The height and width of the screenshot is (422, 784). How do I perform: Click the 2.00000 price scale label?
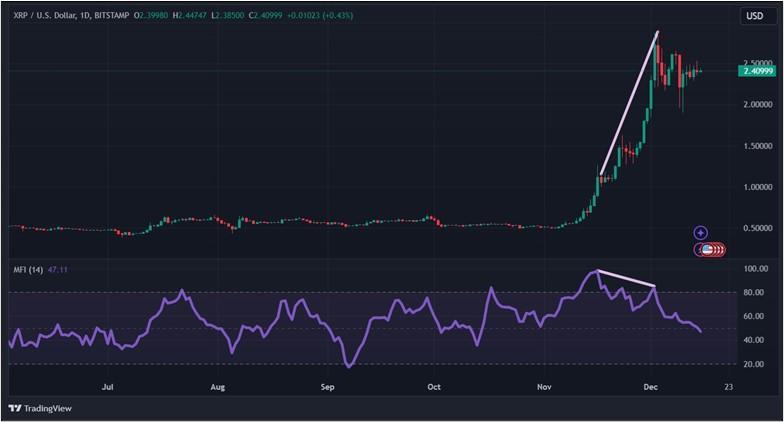pyautogui.click(x=758, y=104)
